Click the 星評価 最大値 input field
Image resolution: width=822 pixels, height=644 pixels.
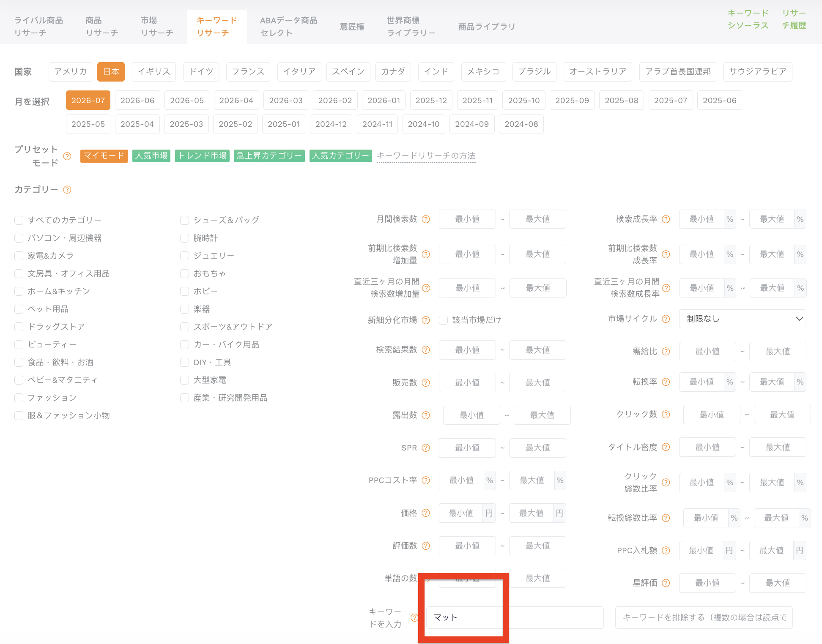pos(778,583)
